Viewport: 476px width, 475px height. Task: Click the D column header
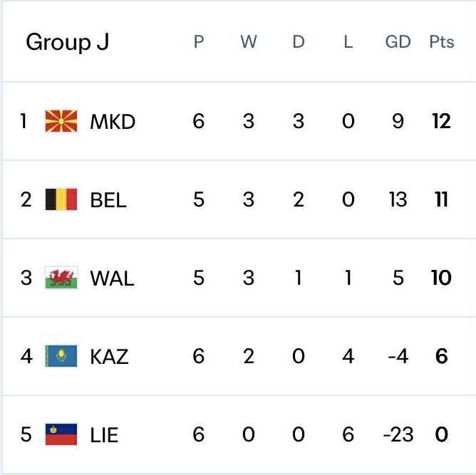pos(298,42)
